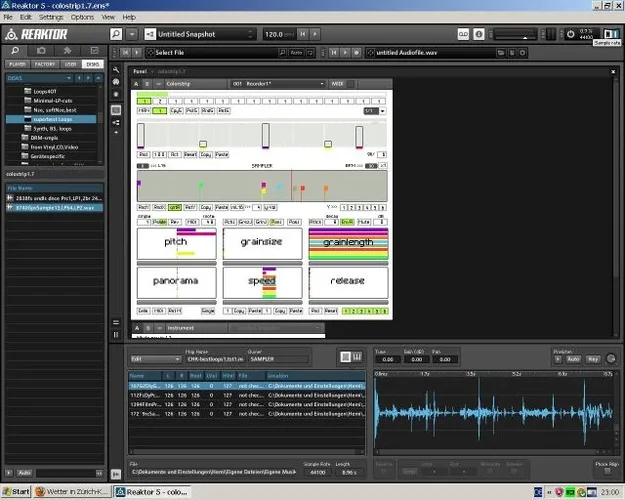Switch the sample map to keyboard view icon
Image resolution: width=625 pixels, height=500 pixels.
coord(357,357)
